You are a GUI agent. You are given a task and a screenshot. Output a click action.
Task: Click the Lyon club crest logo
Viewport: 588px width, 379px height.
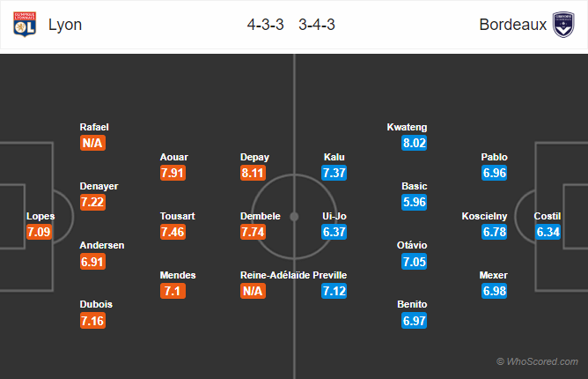pos(25,25)
